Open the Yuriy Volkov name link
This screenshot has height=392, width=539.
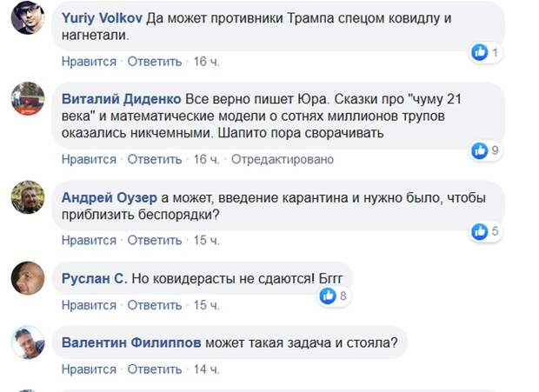pyautogui.click(x=102, y=18)
